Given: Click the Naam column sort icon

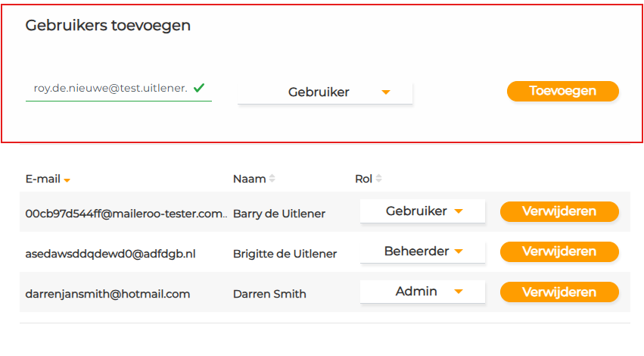Looking at the screenshot, I should tap(272, 179).
